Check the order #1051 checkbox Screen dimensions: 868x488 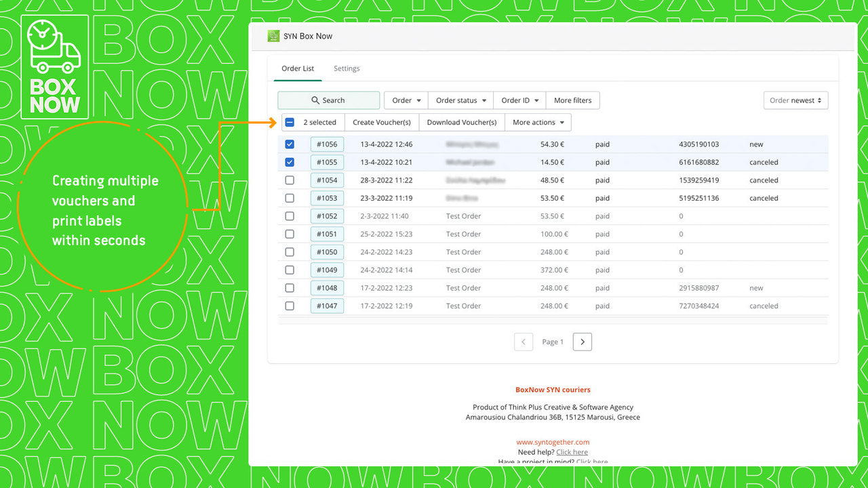coord(290,234)
